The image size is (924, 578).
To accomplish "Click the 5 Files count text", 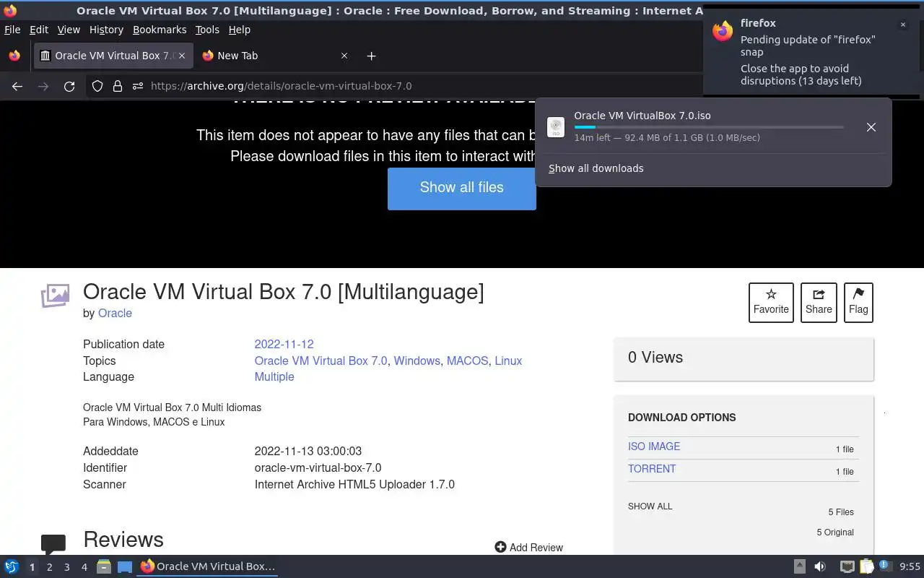I will [841, 512].
